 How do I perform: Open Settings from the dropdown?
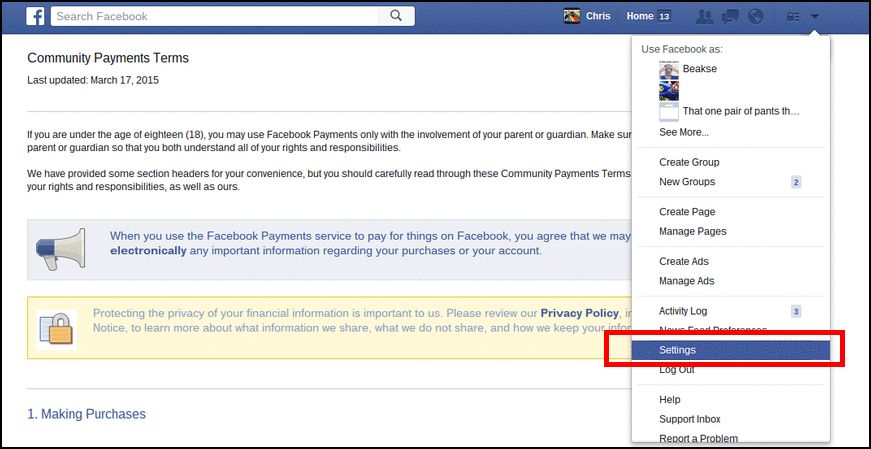click(730, 350)
